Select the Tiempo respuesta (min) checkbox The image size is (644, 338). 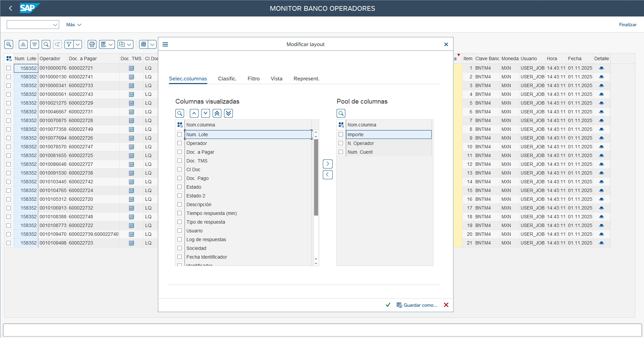coord(180,213)
